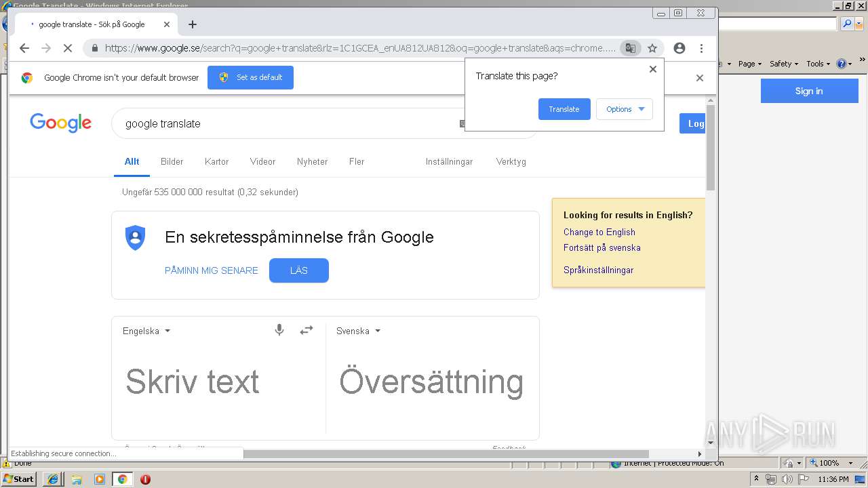Bookmark this page with the star
The width and height of the screenshot is (868, 488).
pyautogui.click(x=652, y=48)
